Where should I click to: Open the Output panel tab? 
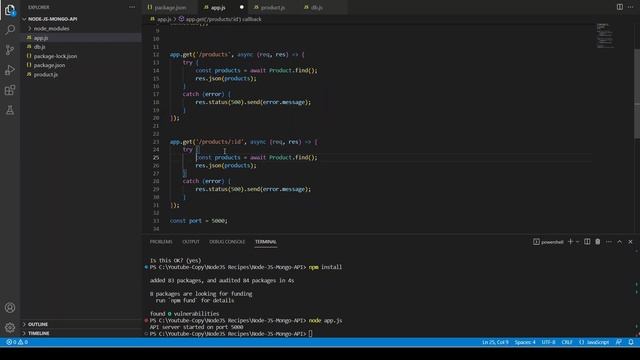click(191, 242)
